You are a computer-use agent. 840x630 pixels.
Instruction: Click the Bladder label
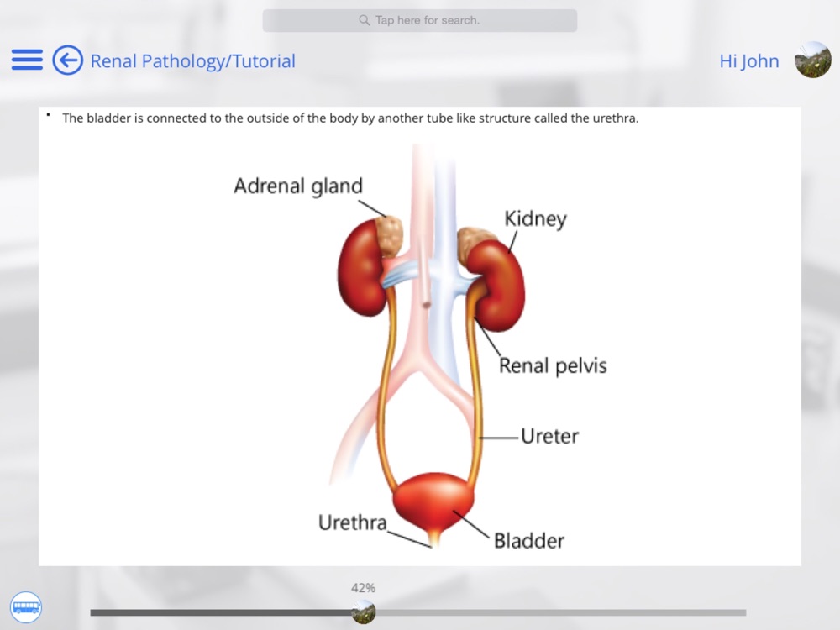click(528, 540)
